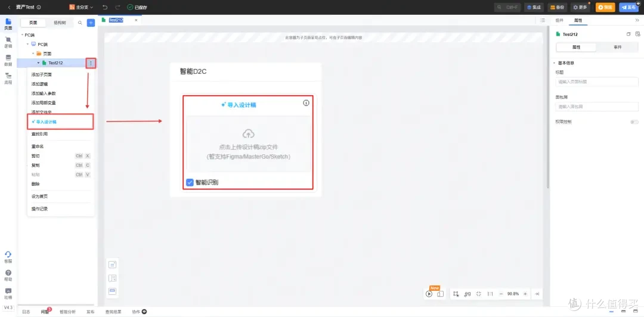The width and height of the screenshot is (644, 317).
Task: Click the save-template icon in properties header
Action: [637, 34]
